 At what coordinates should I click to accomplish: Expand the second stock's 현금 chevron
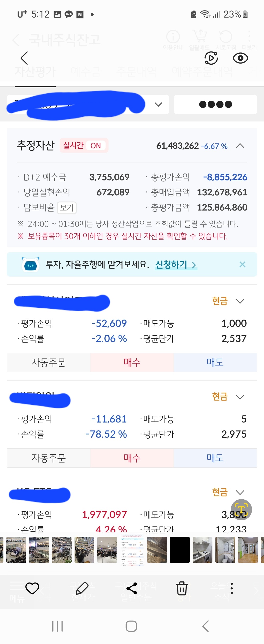click(x=240, y=397)
